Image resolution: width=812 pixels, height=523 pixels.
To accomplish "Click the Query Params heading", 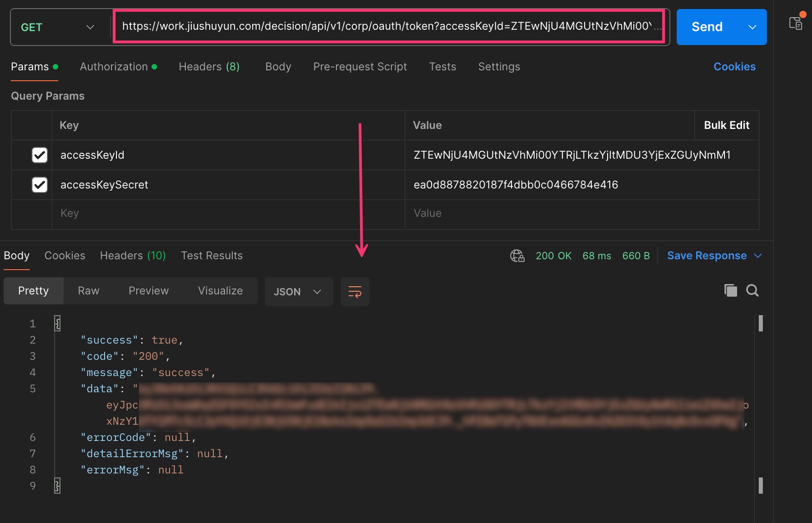I will (x=48, y=96).
